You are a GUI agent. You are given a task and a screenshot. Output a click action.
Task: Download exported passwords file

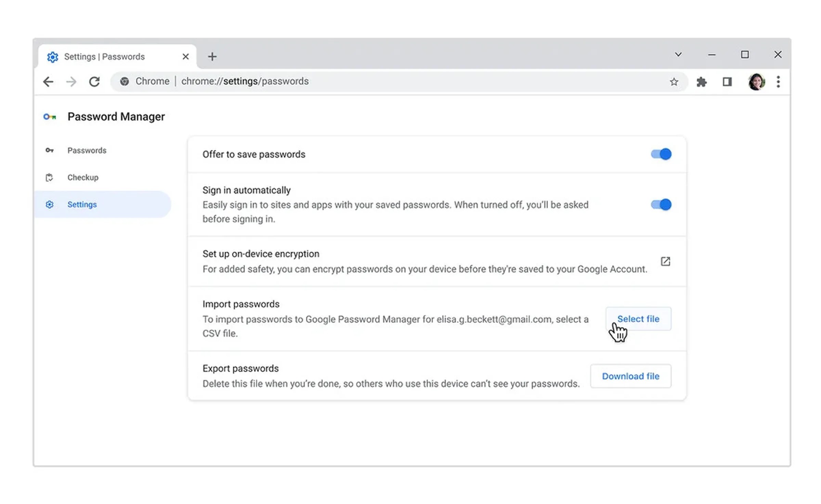click(630, 376)
